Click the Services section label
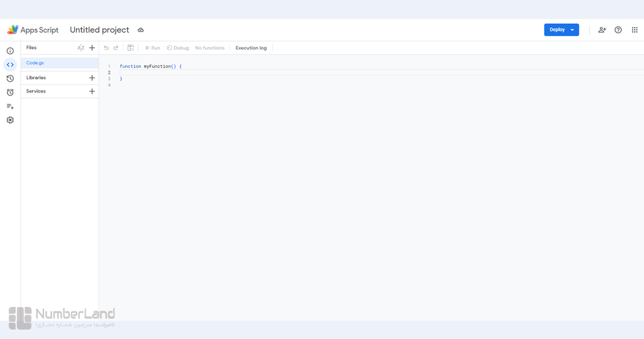Screen dimensions: 644x339 [x=36, y=91]
